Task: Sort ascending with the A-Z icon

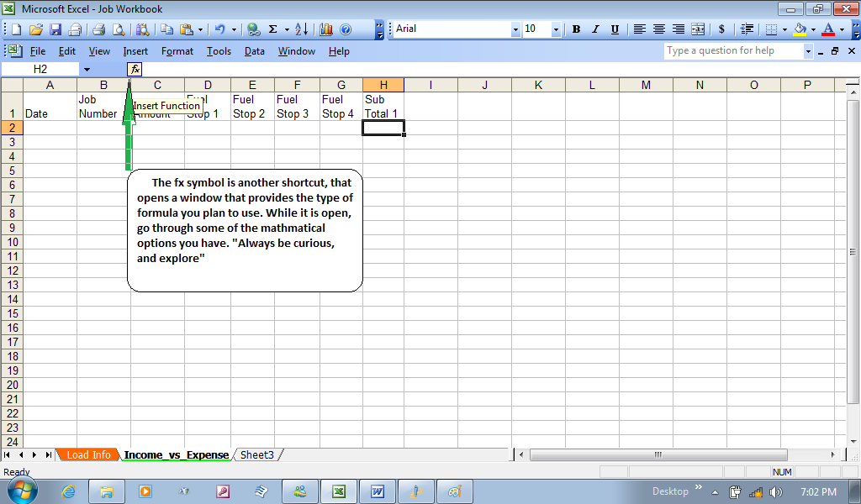Action: pos(303,29)
